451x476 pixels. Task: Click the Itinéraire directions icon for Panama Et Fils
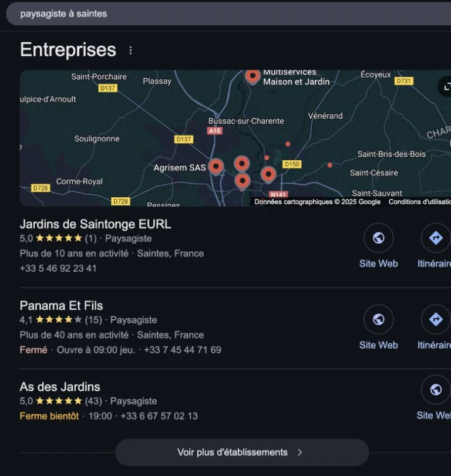(436, 319)
